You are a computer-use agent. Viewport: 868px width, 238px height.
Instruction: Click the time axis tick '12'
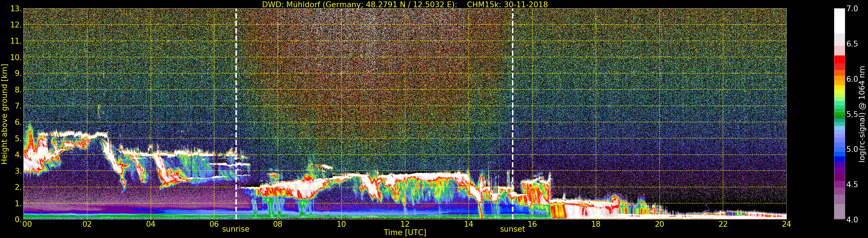click(x=405, y=224)
